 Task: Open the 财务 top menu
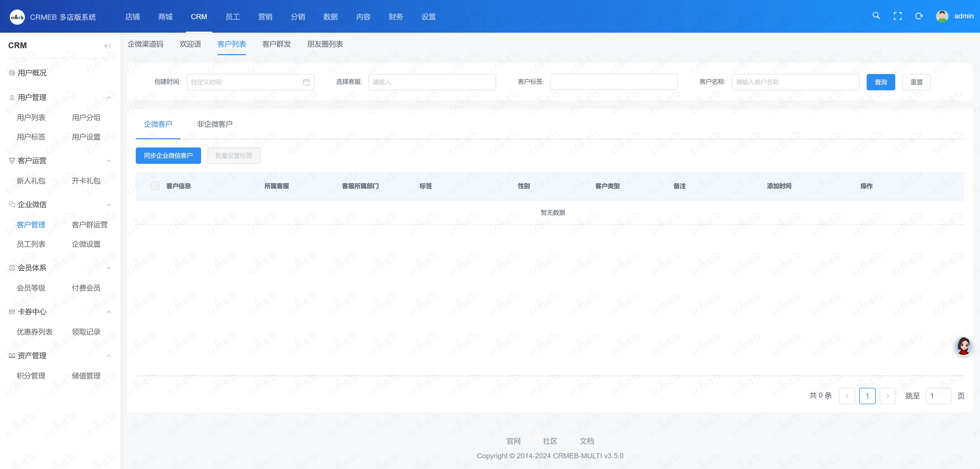396,17
